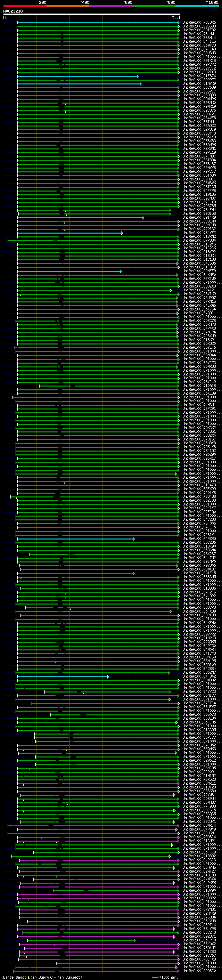Select the UniRef100_Q84VF2 label
The image size is (222, 980).
tap(199, 233)
